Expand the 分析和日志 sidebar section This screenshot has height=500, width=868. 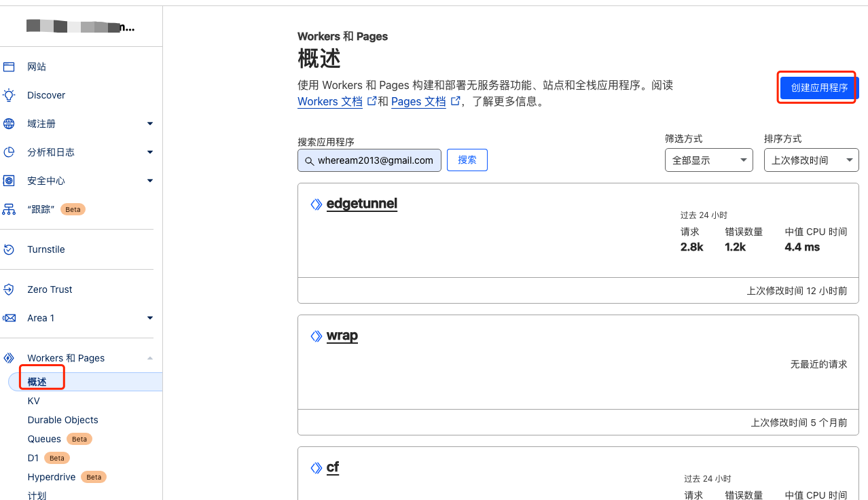[x=150, y=152]
